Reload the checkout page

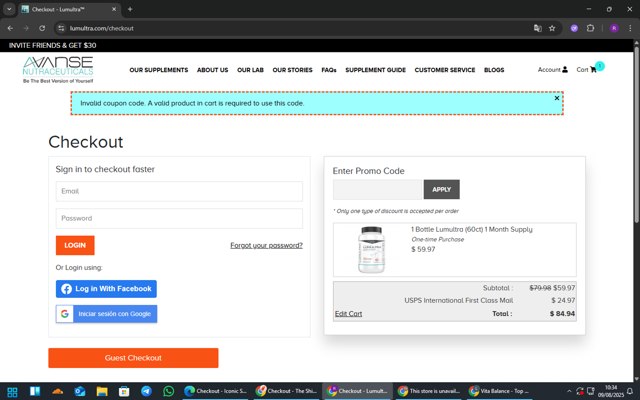pos(42,28)
